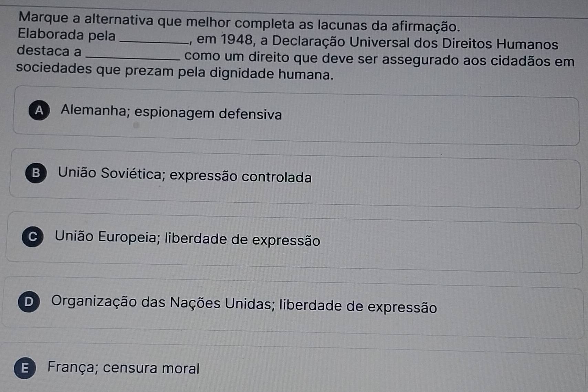Click the year "1948" in the question
The height and width of the screenshot is (392, 588).
(237, 40)
